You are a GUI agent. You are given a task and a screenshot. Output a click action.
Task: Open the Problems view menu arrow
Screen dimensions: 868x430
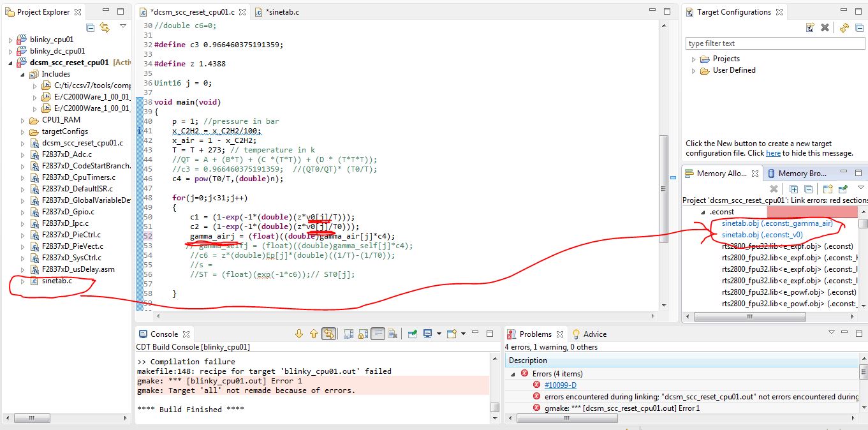[x=832, y=332]
